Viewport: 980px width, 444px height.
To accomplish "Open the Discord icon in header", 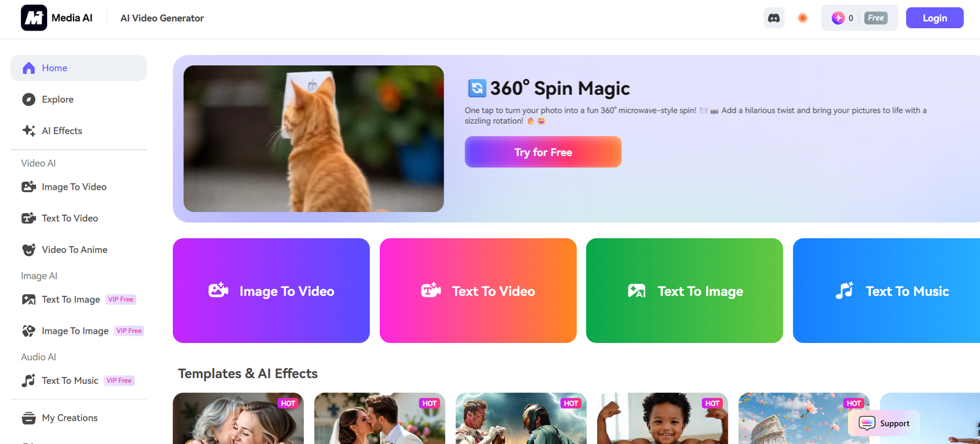I will 774,18.
